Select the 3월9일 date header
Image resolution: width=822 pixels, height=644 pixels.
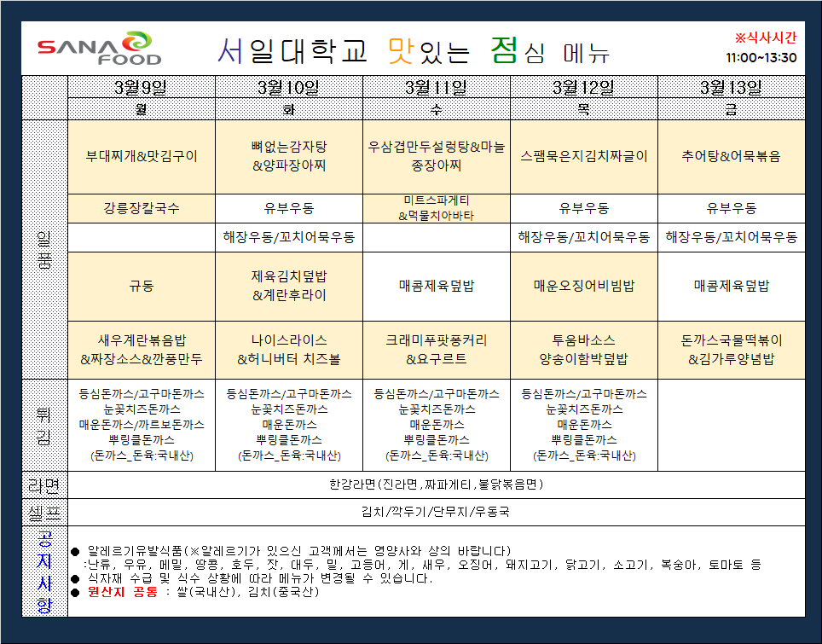(x=141, y=87)
